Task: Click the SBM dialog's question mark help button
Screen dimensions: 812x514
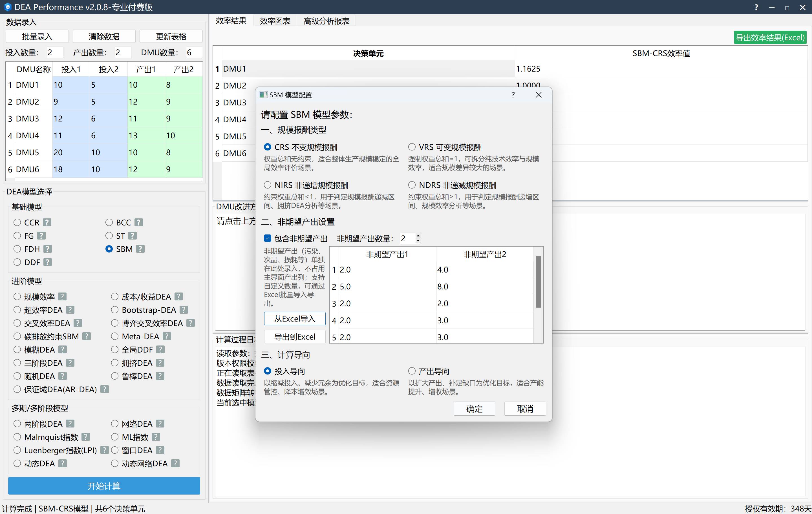Action: click(513, 95)
